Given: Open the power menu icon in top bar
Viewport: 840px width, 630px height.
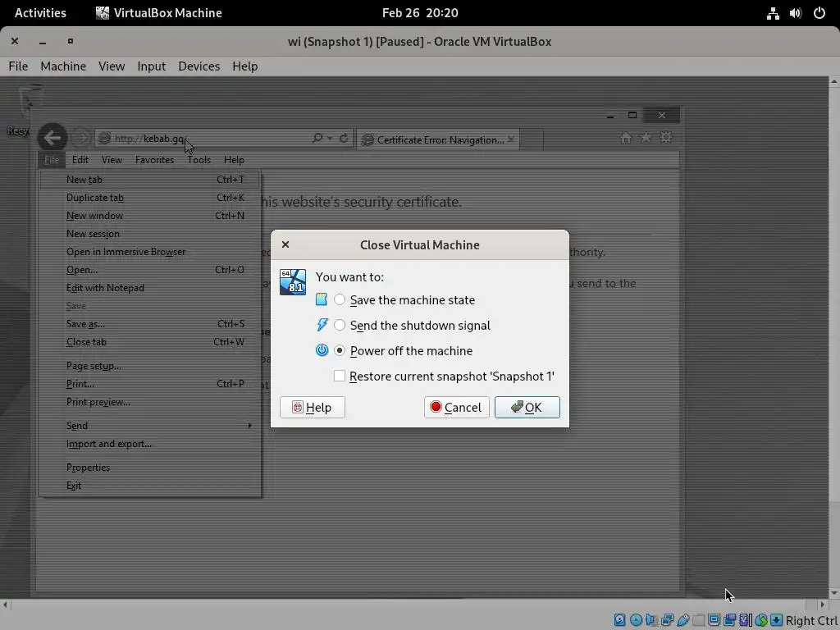Looking at the screenshot, I should (819, 13).
